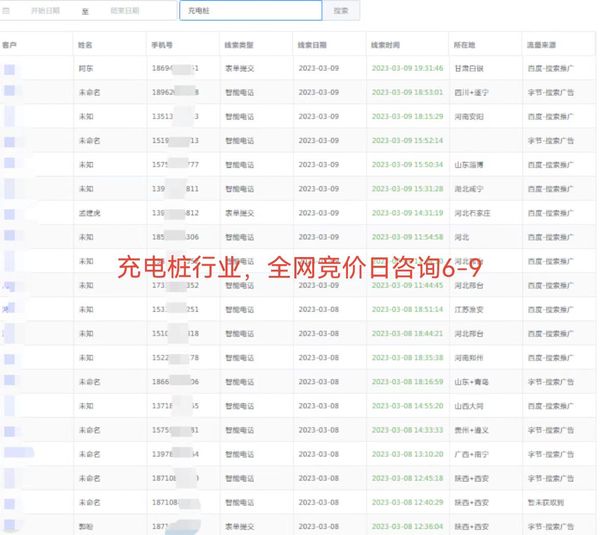
Task: Click 未命名 in the 贵州+遵义 row
Action: tap(90, 430)
